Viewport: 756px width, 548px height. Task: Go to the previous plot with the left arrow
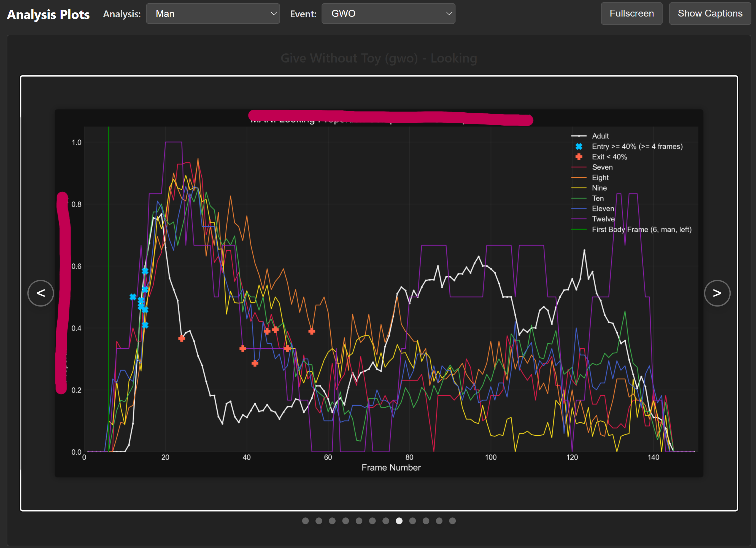(41, 293)
